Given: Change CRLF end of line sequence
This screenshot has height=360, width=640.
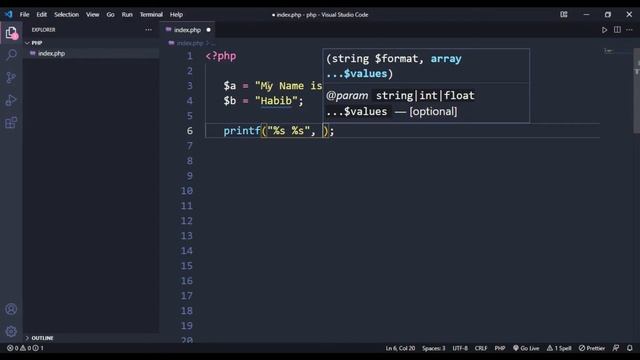Looking at the screenshot, I should tap(481, 348).
